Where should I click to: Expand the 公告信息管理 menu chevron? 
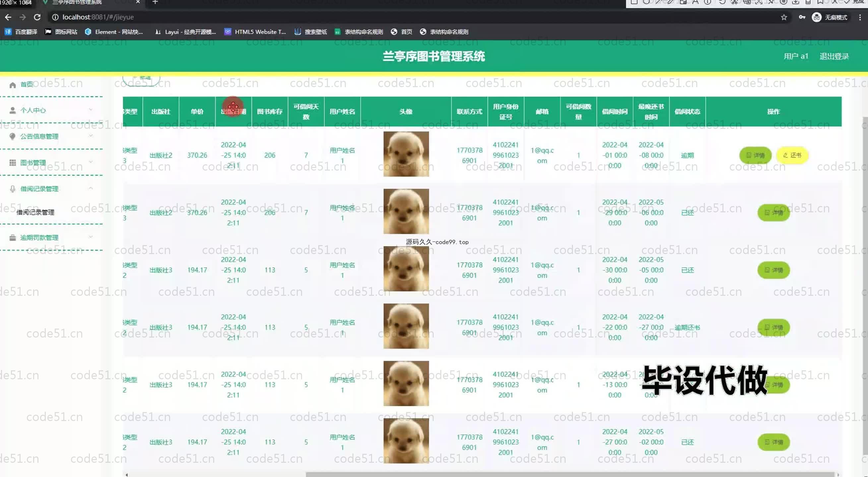[91, 136]
